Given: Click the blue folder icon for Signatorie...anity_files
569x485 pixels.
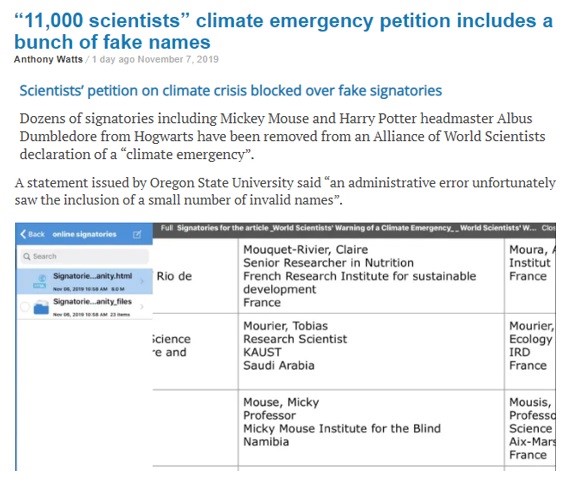Looking at the screenshot, I should click(41, 308).
